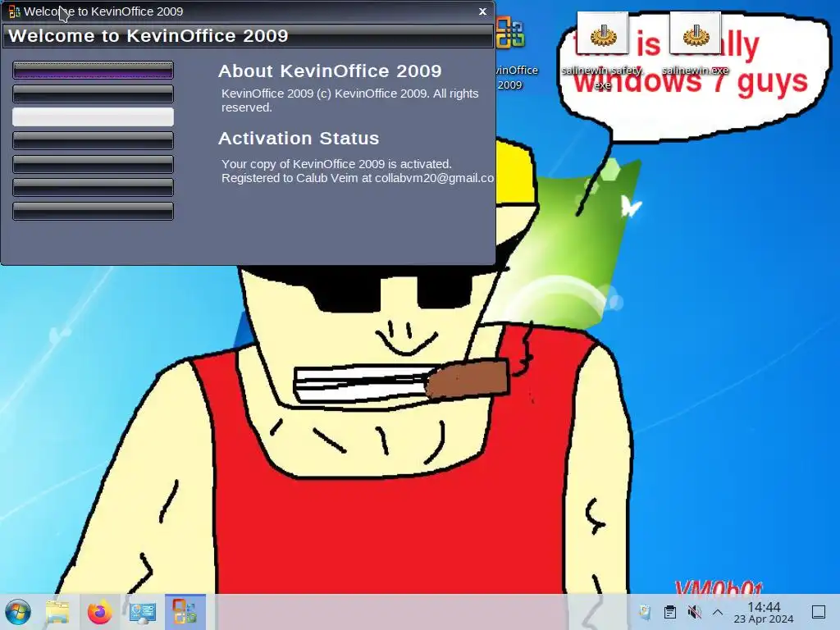This screenshot has width=840, height=630.
Task: Open the clock showing 14:44
Action: pos(764,612)
